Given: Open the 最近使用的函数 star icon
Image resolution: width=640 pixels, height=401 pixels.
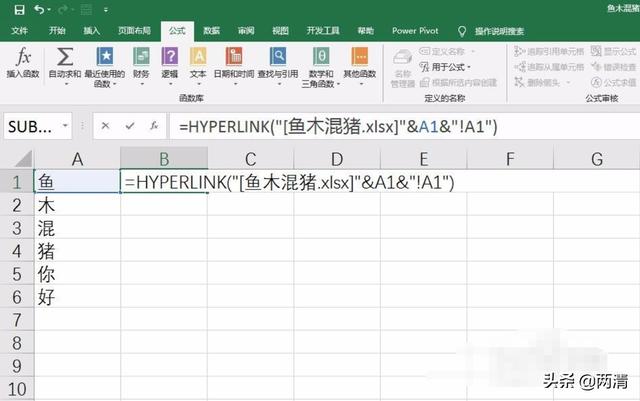Looking at the screenshot, I should tap(105, 56).
